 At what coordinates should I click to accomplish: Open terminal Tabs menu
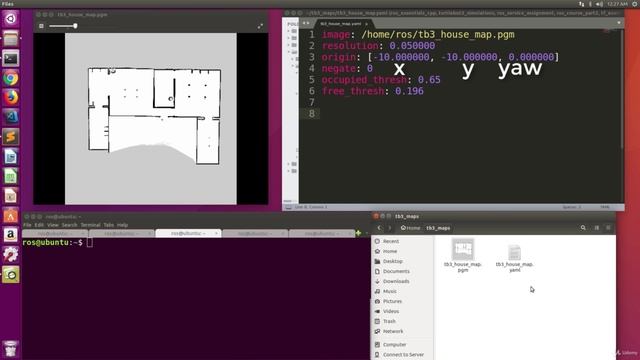(109, 225)
